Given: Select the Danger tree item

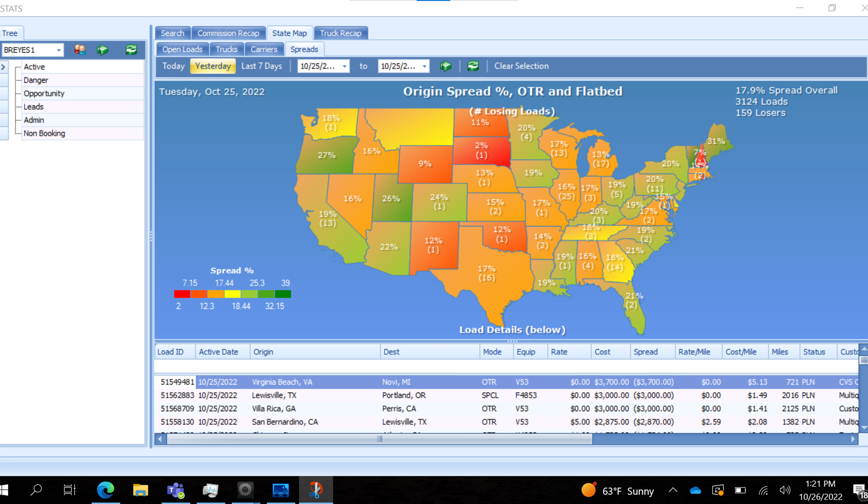Looking at the screenshot, I should pyautogui.click(x=83, y=80).
